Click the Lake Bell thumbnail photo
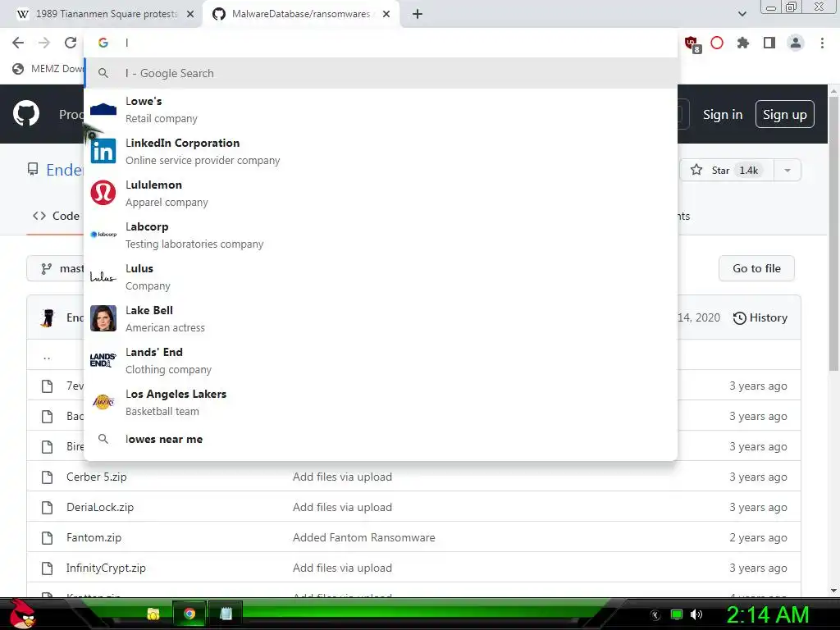The image size is (840, 630). 103,318
